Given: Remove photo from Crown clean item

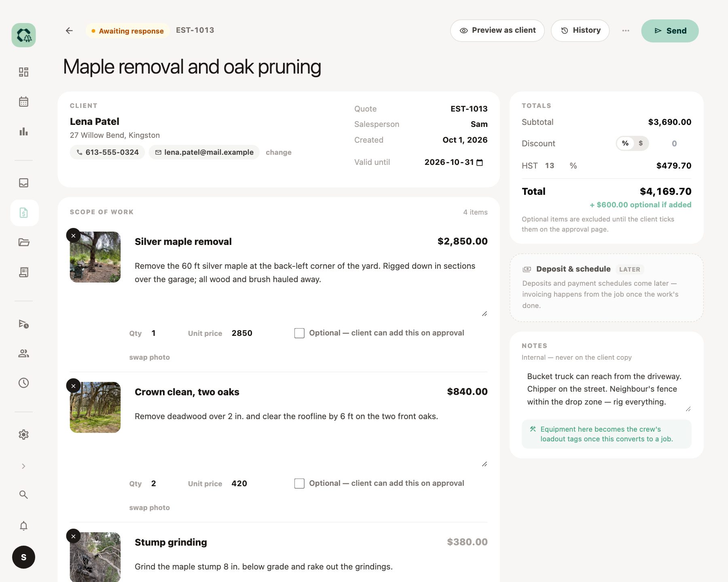Looking at the screenshot, I should (x=73, y=386).
